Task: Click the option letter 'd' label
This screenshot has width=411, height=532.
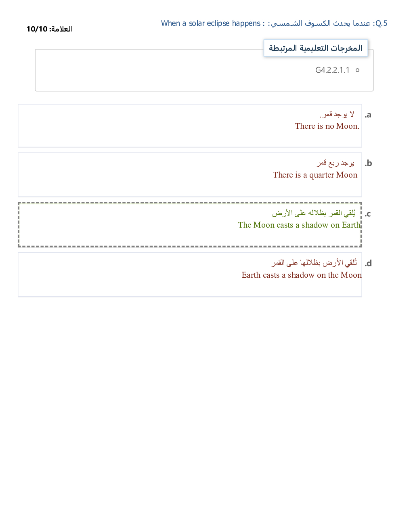Action: (x=368, y=264)
